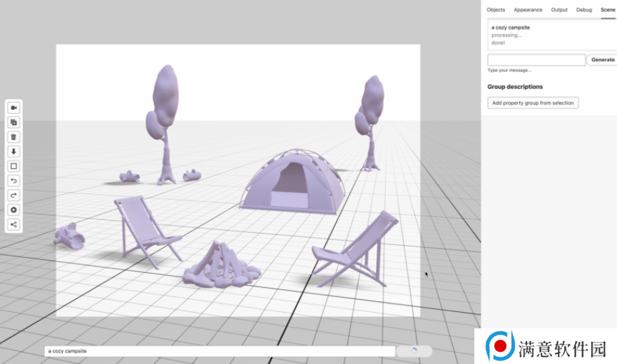617x364 pixels.
Task: Switch to the Output tab
Action: 559,10
